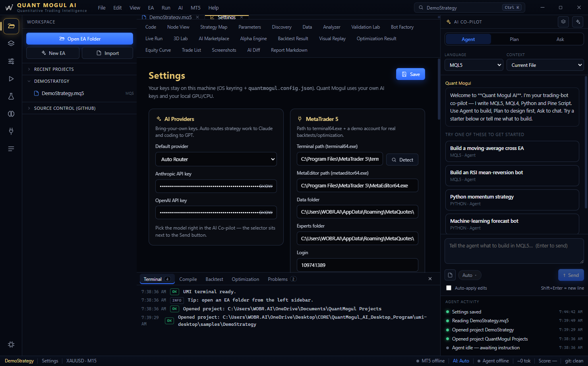Click the layers icon in AI Co-Pilot header
The height and width of the screenshot is (366, 588).
[563, 22]
